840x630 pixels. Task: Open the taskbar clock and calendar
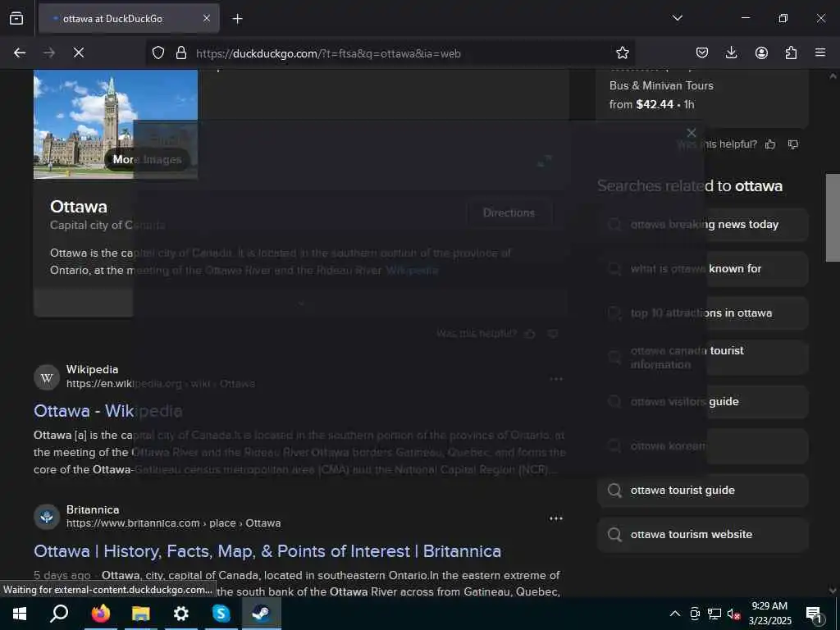[x=769, y=614]
